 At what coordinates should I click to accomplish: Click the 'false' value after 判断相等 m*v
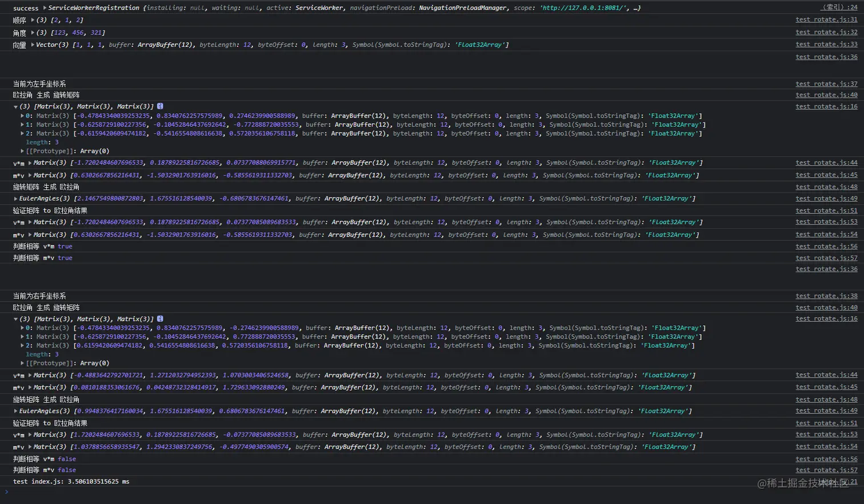click(67, 470)
